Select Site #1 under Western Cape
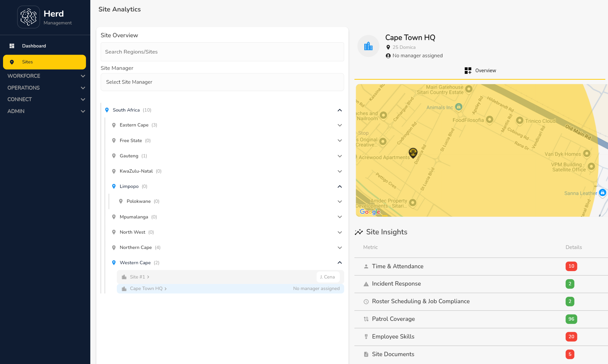 tap(138, 277)
